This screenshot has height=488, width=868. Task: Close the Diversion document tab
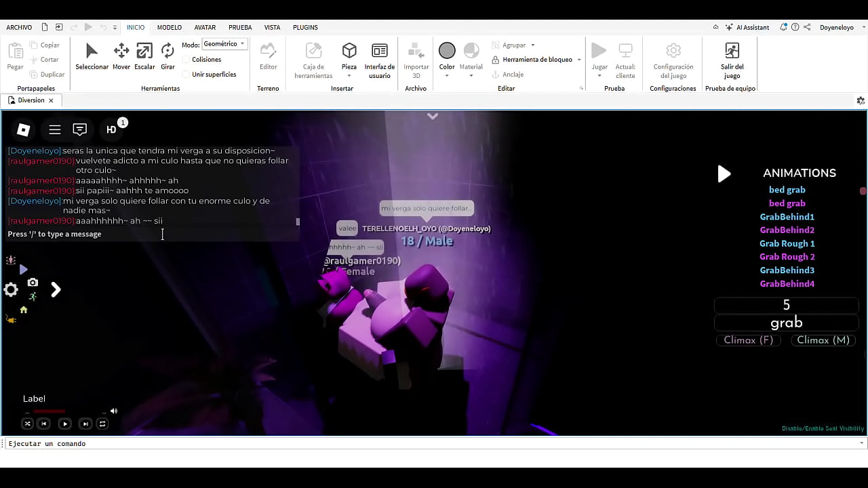pos(51,100)
